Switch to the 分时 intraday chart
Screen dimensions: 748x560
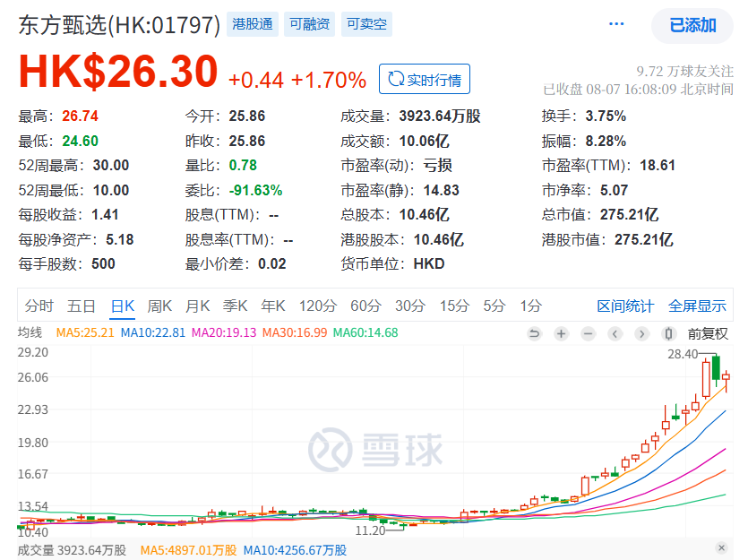pyautogui.click(x=37, y=305)
